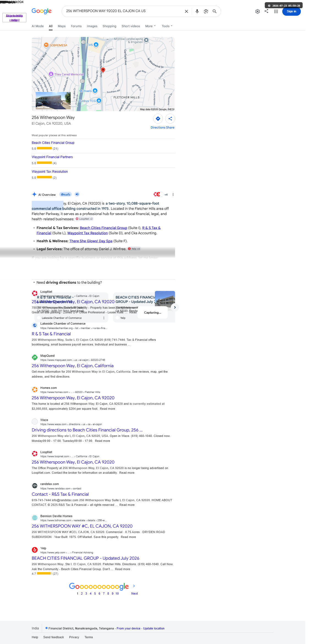
Task: Open Driving directions to Beach Cities Waze result
Action: (87, 430)
